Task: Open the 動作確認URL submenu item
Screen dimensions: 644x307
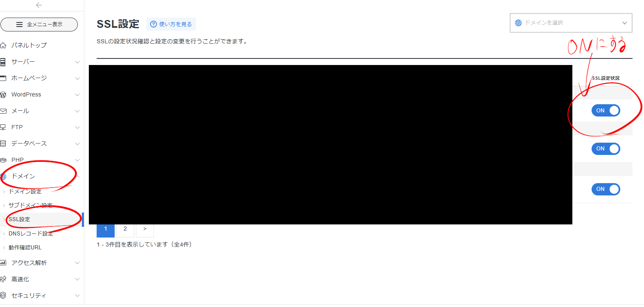Action: pyautogui.click(x=25, y=247)
